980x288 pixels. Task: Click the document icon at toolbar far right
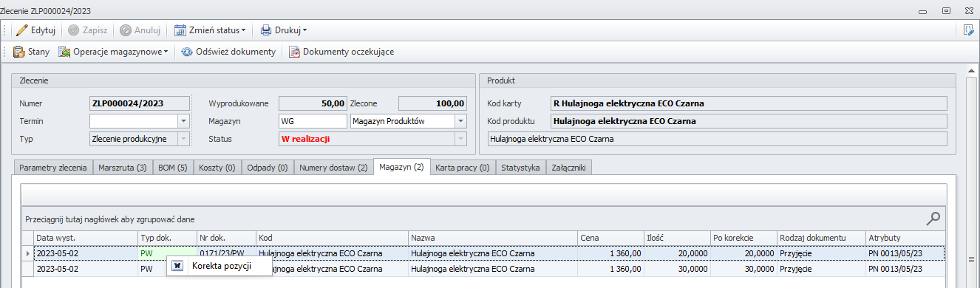coord(970,30)
